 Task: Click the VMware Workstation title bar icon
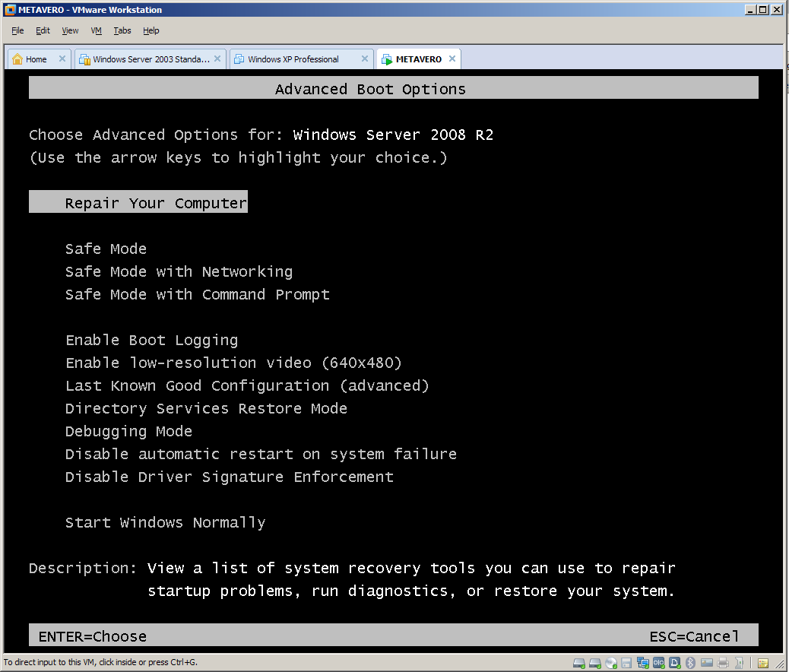(10, 10)
